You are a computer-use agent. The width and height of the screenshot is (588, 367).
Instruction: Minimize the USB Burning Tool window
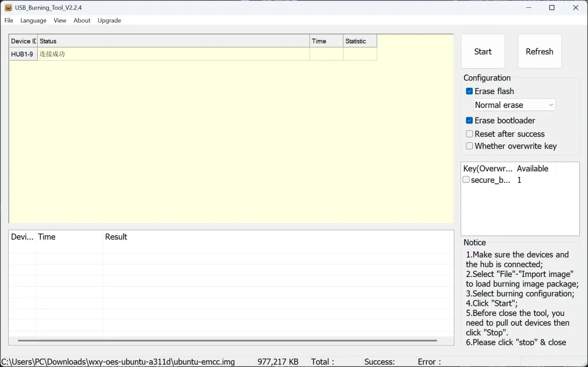528,8
